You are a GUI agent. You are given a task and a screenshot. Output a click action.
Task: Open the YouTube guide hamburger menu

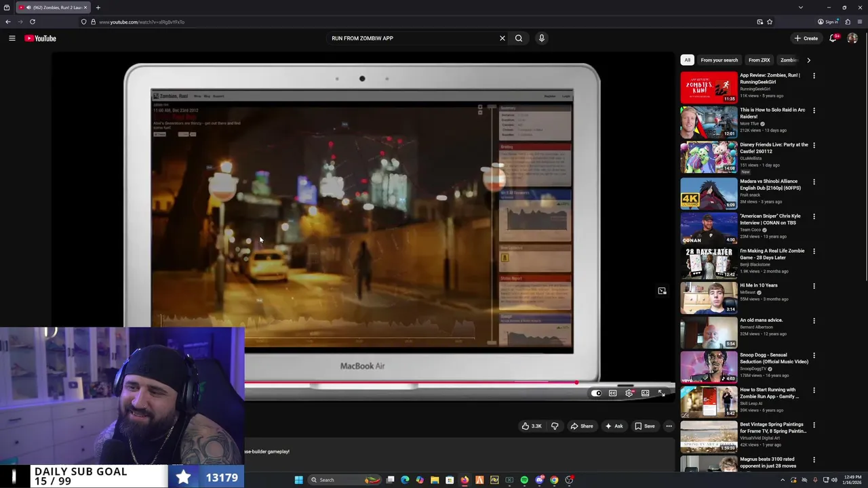(x=12, y=38)
